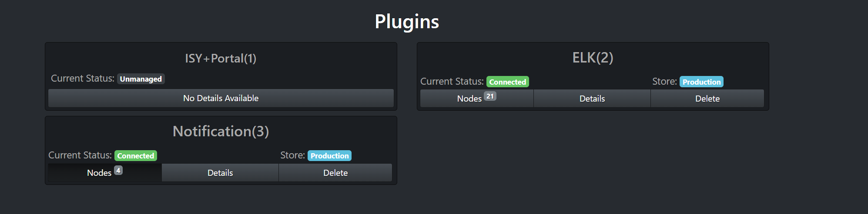Select the ELK(2) plugin title
The height and width of the screenshot is (214, 868).
(593, 57)
